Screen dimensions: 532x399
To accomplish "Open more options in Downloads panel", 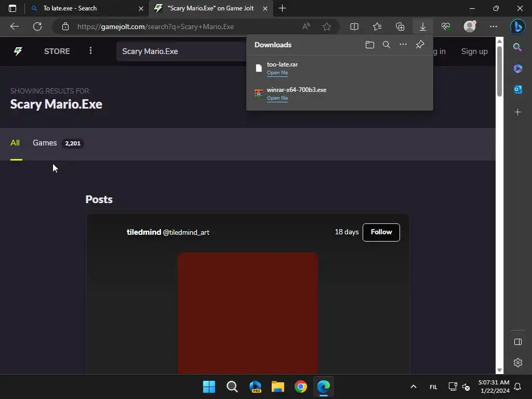I will (x=403, y=45).
